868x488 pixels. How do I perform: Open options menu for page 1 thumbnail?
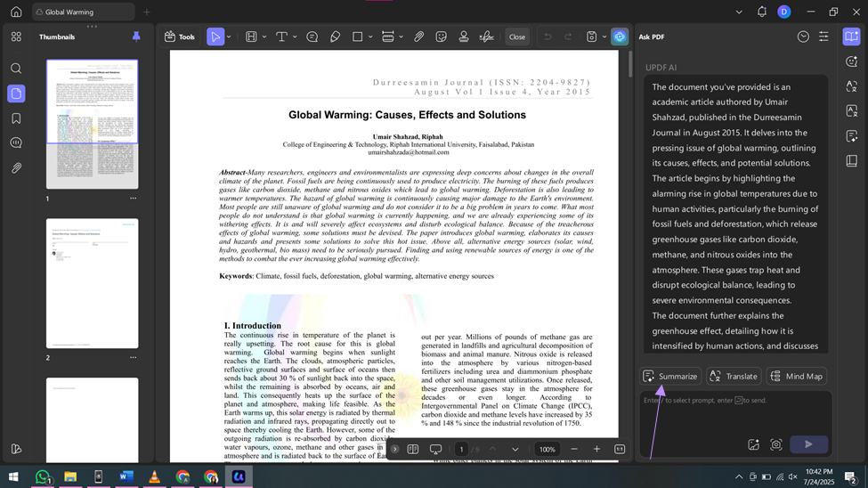click(133, 199)
